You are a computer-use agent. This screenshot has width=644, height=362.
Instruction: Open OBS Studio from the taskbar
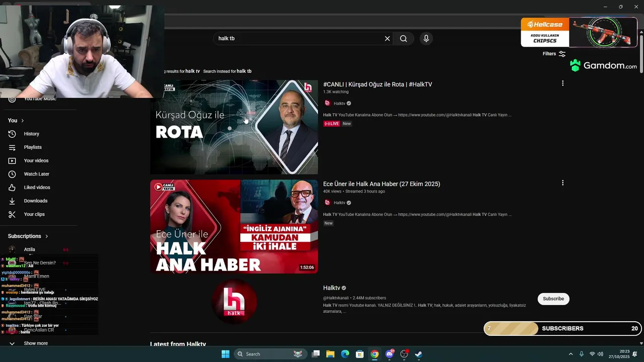coord(404,354)
